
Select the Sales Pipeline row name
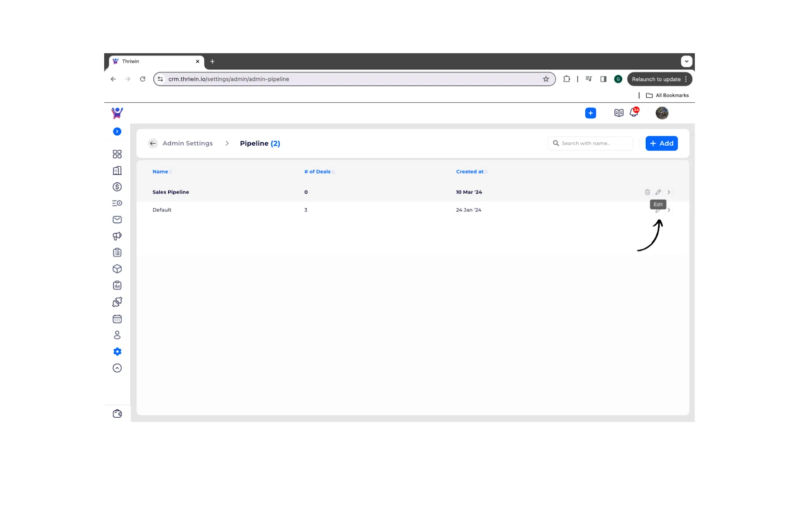coord(171,192)
